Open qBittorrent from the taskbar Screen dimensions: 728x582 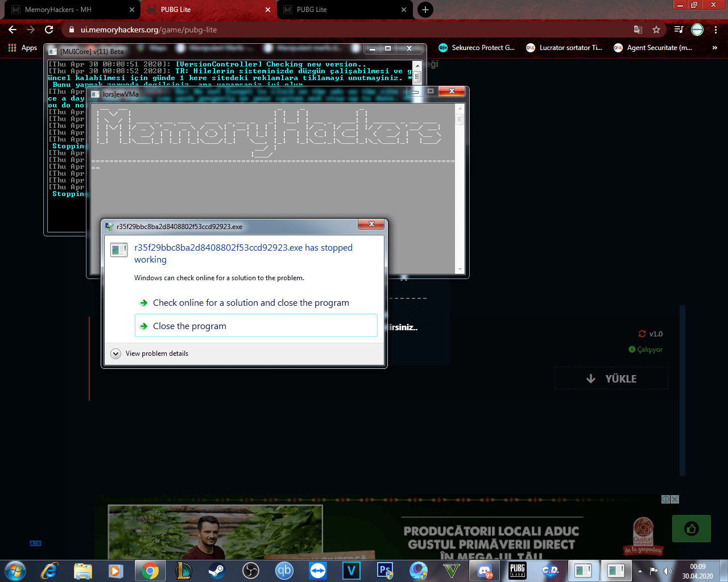click(284, 570)
